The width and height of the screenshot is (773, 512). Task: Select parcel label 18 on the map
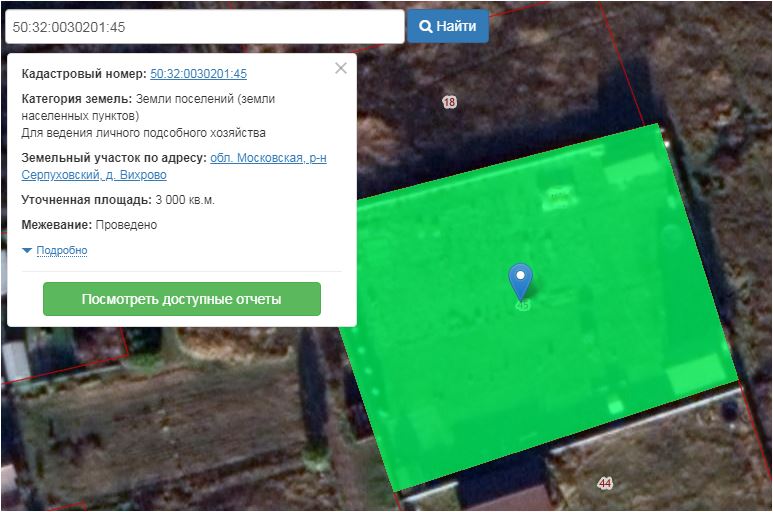[x=449, y=102]
